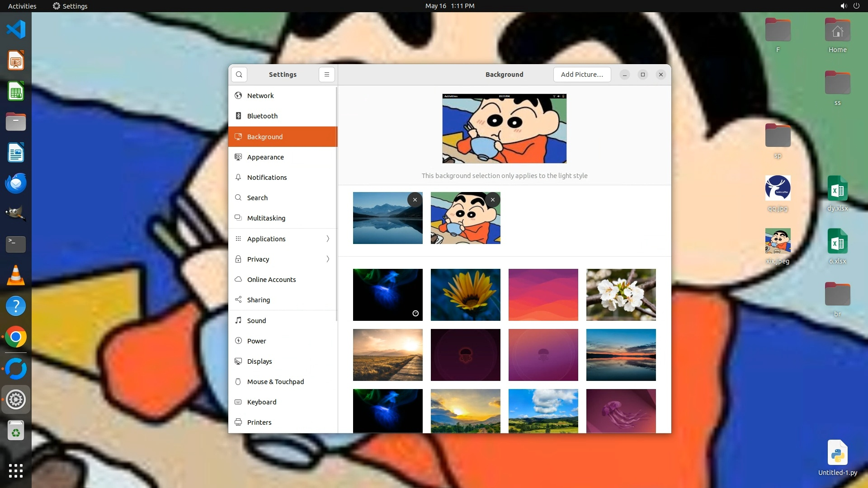Open the Settings app menu in top bar
Screen dimensions: 868x488
point(70,6)
